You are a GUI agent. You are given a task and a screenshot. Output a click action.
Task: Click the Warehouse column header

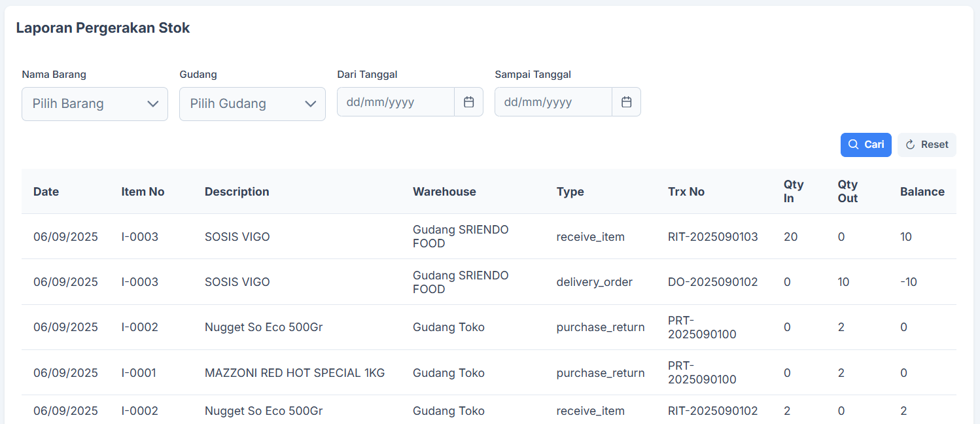pyautogui.click(x=444, y=192)
